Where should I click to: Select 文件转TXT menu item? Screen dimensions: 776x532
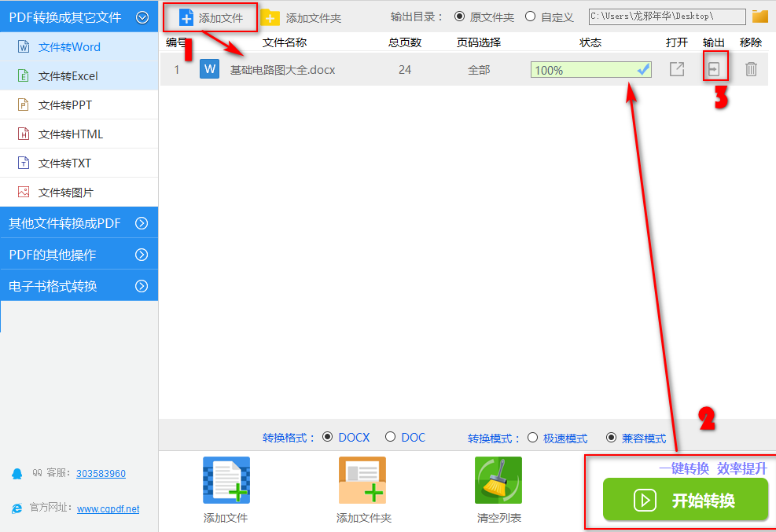(79, 163)
